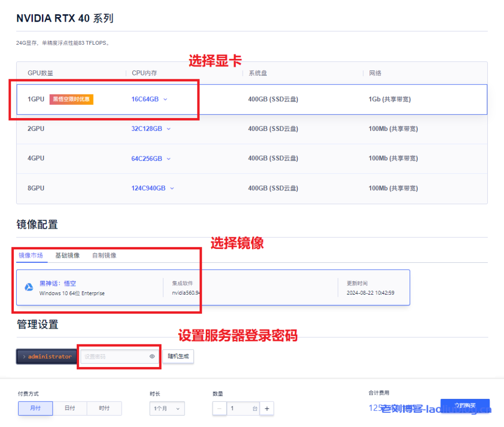Select 月付 monthly payment option
The width and height of the screenshot is (504, 427).
click(35, 408)
